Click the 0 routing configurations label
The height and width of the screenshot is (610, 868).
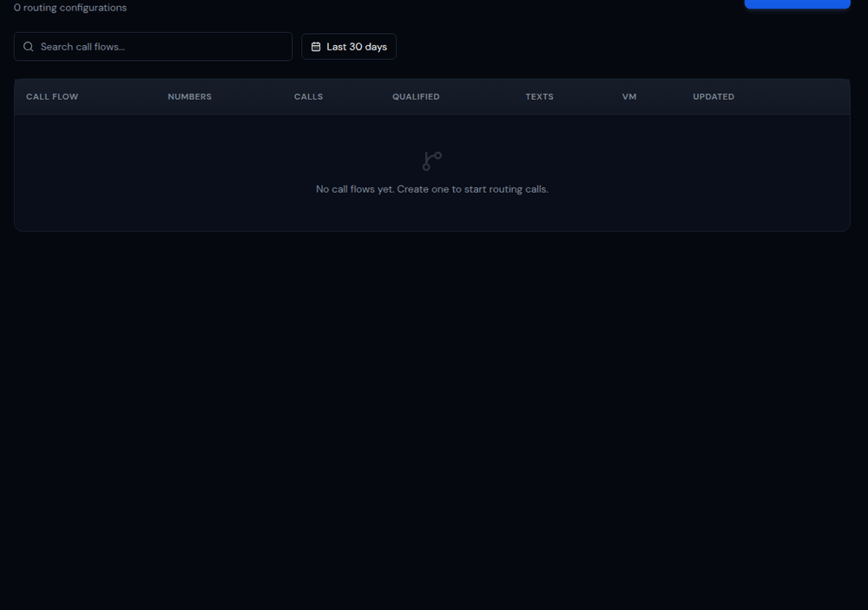70,8
